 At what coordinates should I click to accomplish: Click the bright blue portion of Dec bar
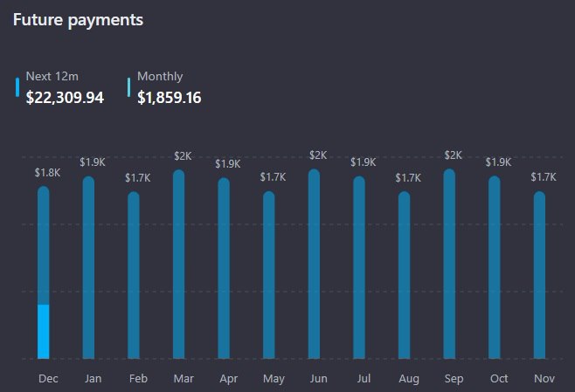[x=44, y=332]
